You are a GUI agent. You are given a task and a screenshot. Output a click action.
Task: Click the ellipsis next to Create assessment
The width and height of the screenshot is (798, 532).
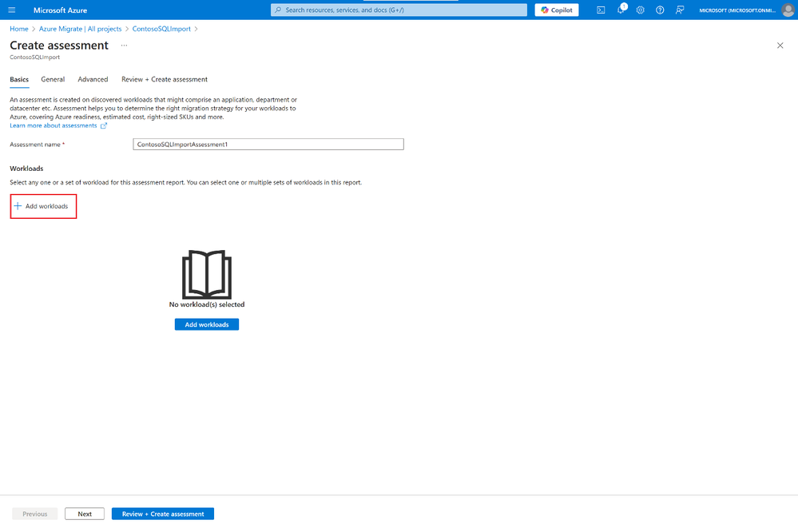pos(124,46)
